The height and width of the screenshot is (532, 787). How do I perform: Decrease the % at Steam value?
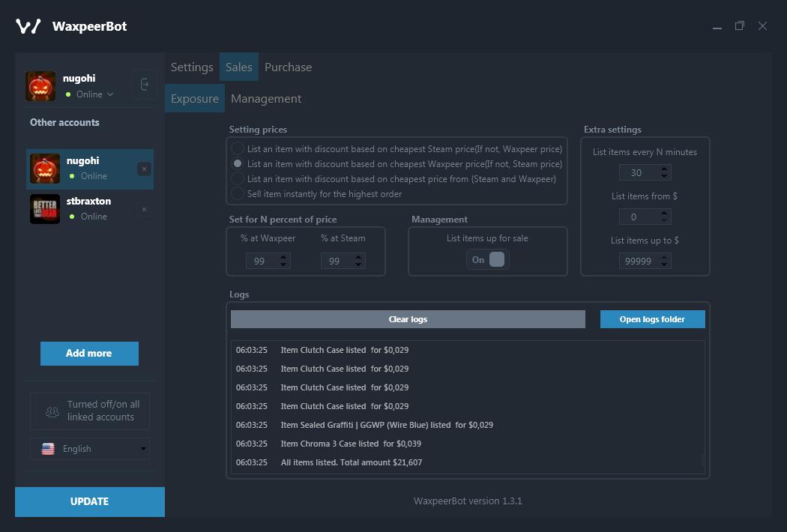point(358,264)
